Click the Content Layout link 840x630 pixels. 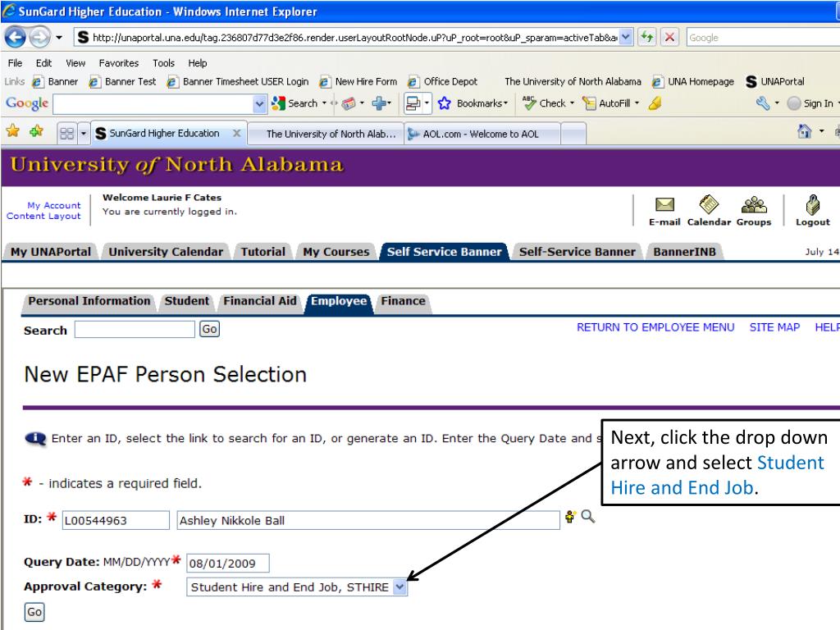point(43,216)
